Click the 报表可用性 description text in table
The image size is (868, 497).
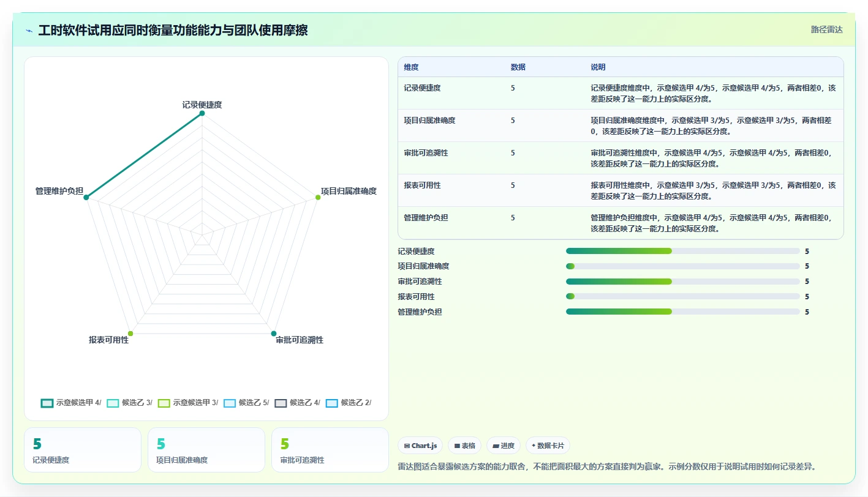(713, 190)
